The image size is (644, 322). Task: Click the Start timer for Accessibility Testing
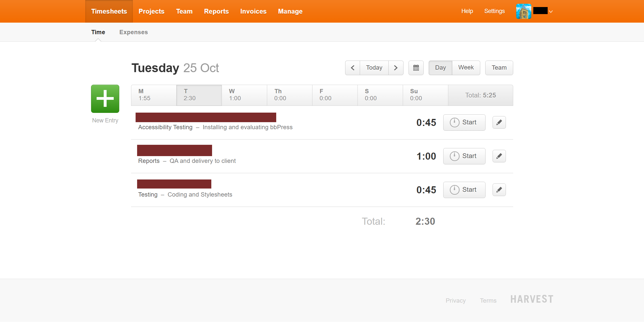pyautogui.click(x=464, y=122)
